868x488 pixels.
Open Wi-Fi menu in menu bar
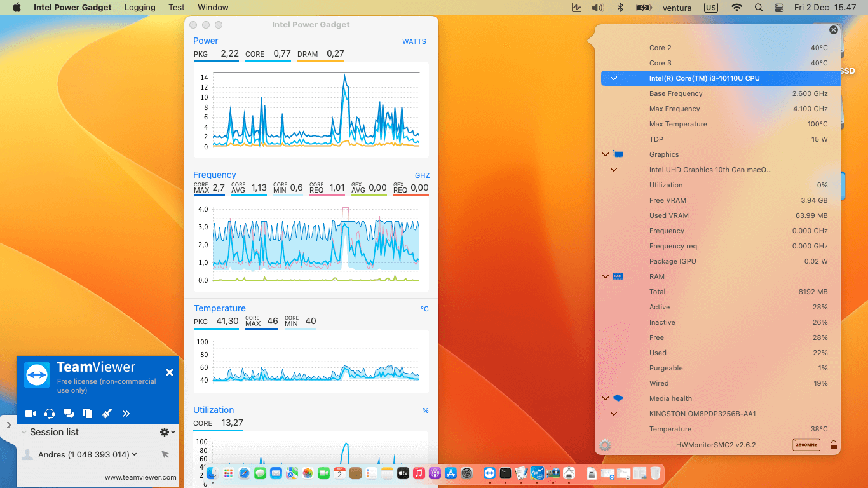[x=736, y=8]
